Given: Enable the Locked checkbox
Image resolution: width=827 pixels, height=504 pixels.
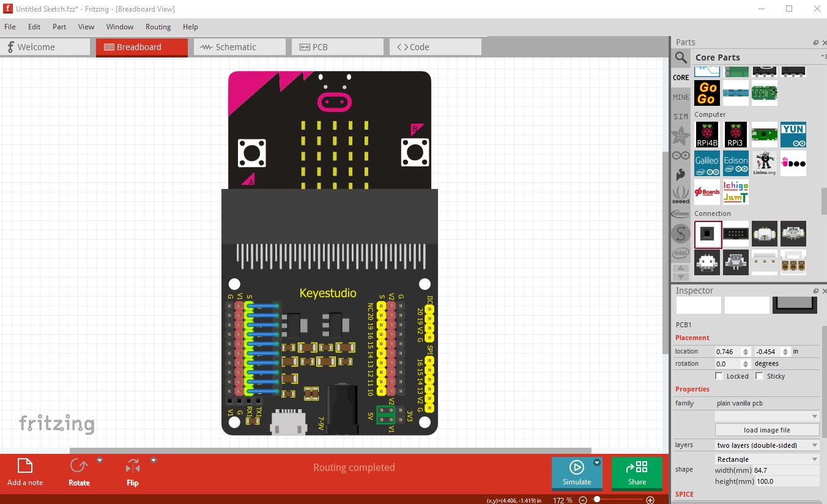Looking at the screenshot, I should (719, 376).
